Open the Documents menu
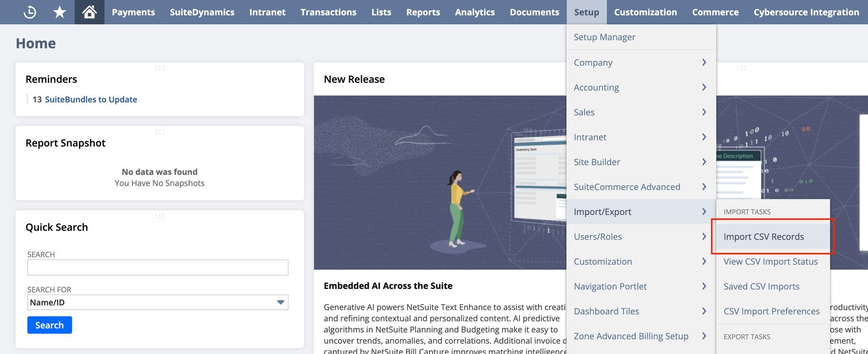 point(534,12)
